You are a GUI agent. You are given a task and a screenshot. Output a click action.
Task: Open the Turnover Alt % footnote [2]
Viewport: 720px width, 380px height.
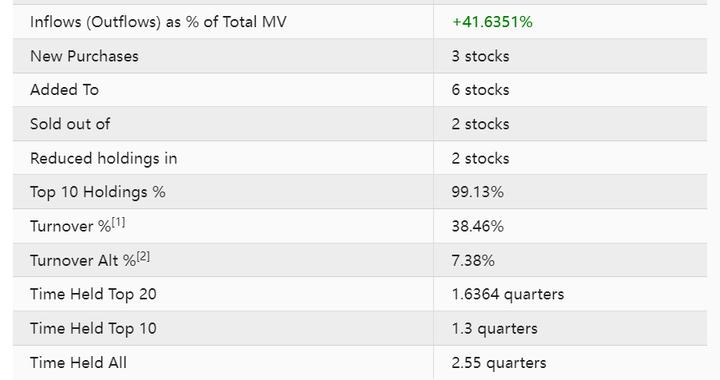(143, 257)
